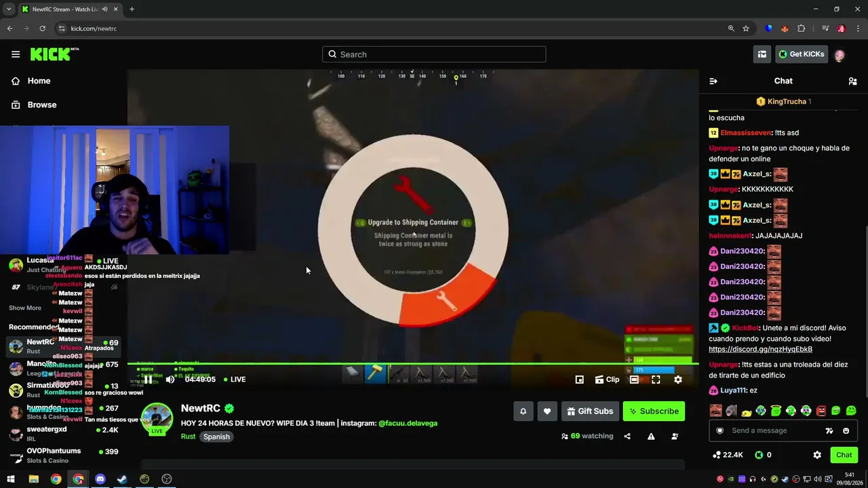This screenshot has width=868, height=488.
Task: Open chat settings gear
Action: (817, 455)
